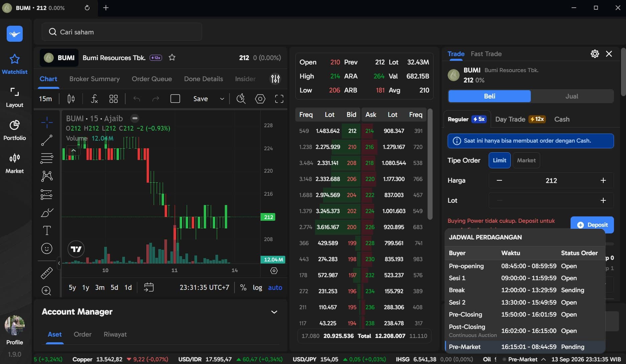The image size is (626, 364).
Task: Open the go-to-date calendar picker
Action: point(149,287)
